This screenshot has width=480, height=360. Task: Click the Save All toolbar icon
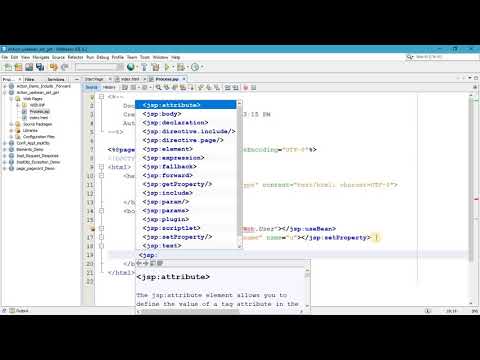pos(40,67)
